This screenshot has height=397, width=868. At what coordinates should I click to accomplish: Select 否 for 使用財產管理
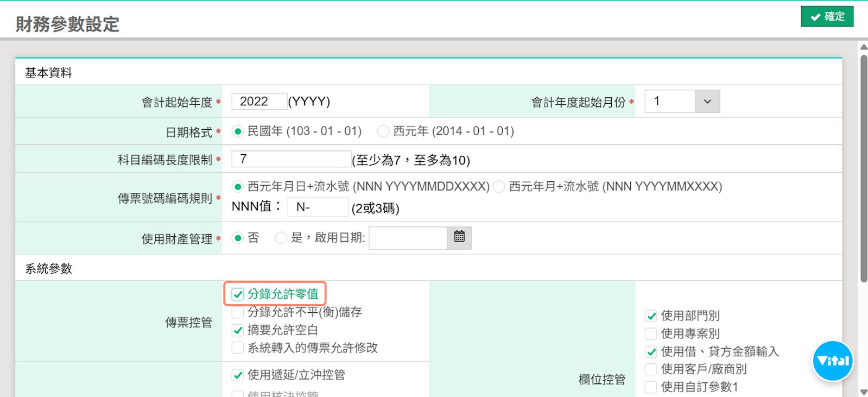coord(238,238)
